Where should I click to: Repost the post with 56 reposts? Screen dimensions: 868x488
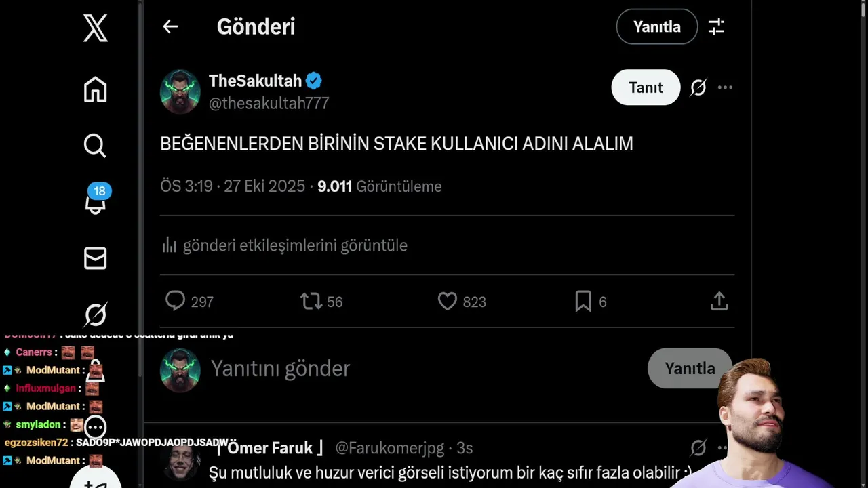point(311,302)
